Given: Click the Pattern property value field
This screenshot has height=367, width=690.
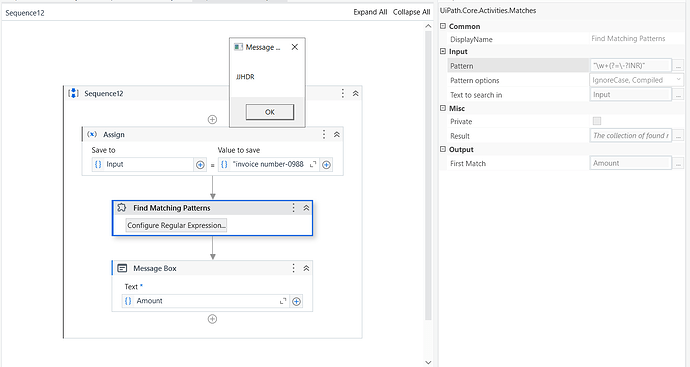Looking at the screenshot, I should (x=631, y=66).
